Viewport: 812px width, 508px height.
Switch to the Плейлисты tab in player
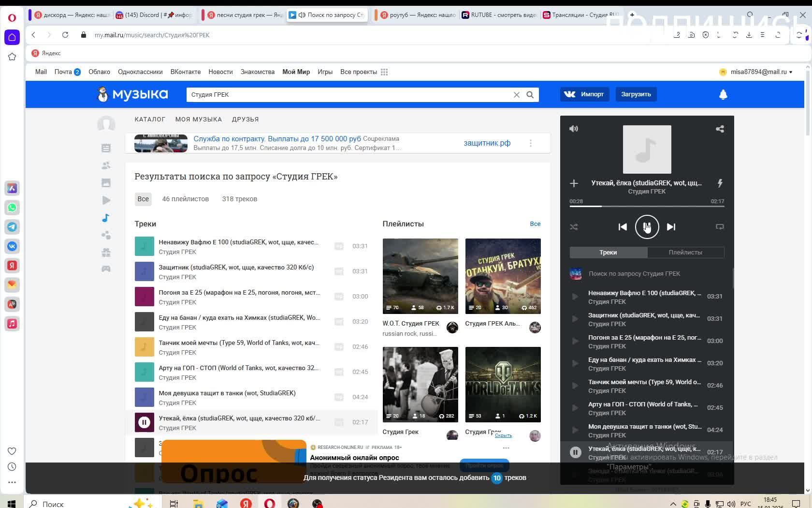click(x=685, y=253)
